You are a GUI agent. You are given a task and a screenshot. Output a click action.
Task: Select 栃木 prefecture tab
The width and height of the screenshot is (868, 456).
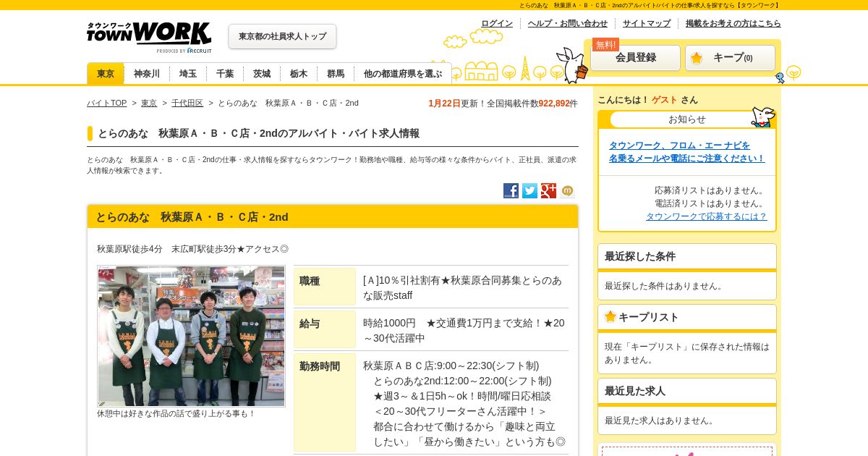(x=299, y=73)
